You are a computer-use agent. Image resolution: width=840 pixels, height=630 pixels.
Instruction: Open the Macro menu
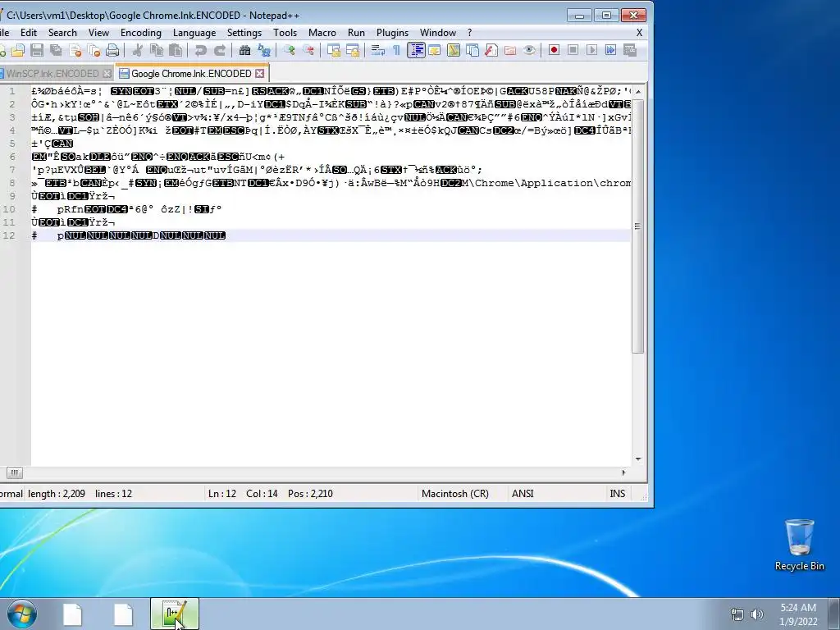322,33
